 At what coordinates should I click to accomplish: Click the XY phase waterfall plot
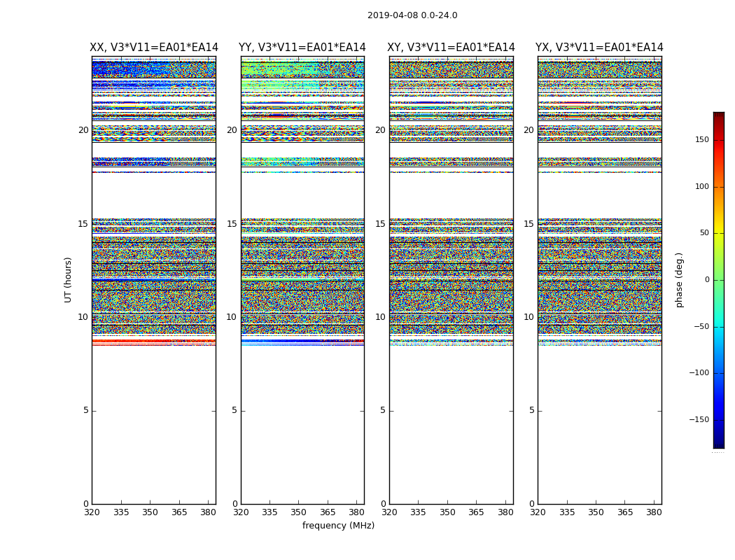coord(451,280)
